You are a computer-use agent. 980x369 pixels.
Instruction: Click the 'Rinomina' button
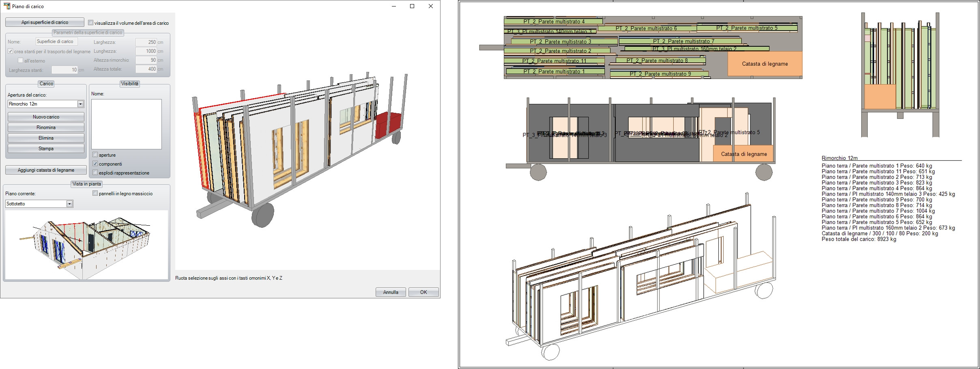click(x=46, y=127)
